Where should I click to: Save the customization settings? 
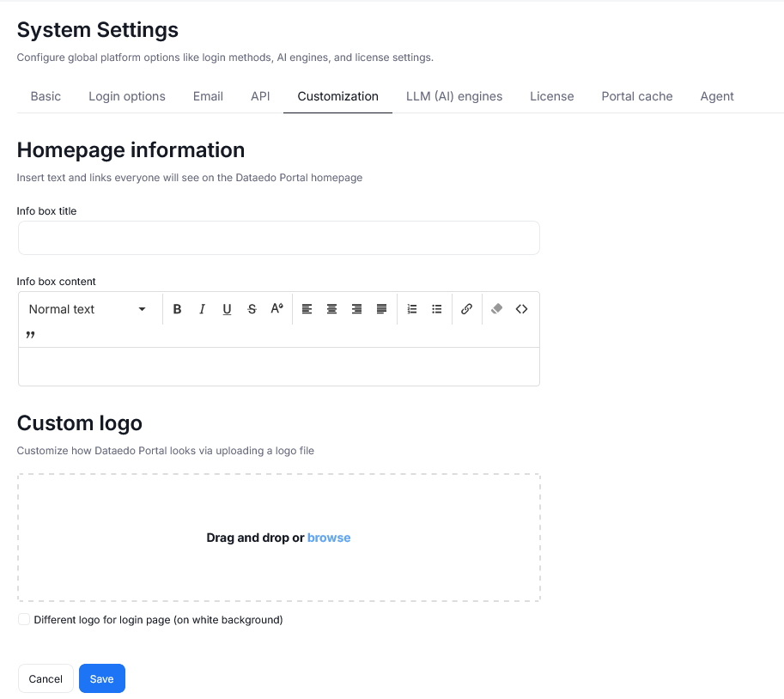101,678
